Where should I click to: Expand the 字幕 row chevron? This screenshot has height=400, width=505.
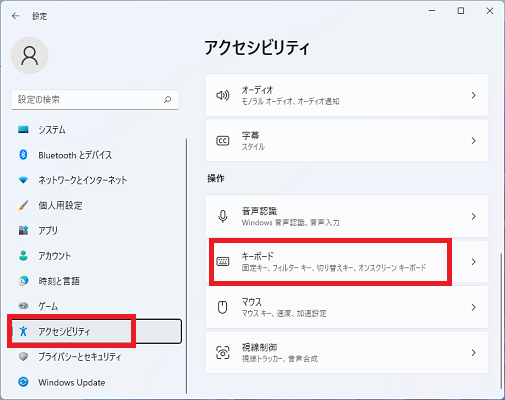tap(473, 141)
